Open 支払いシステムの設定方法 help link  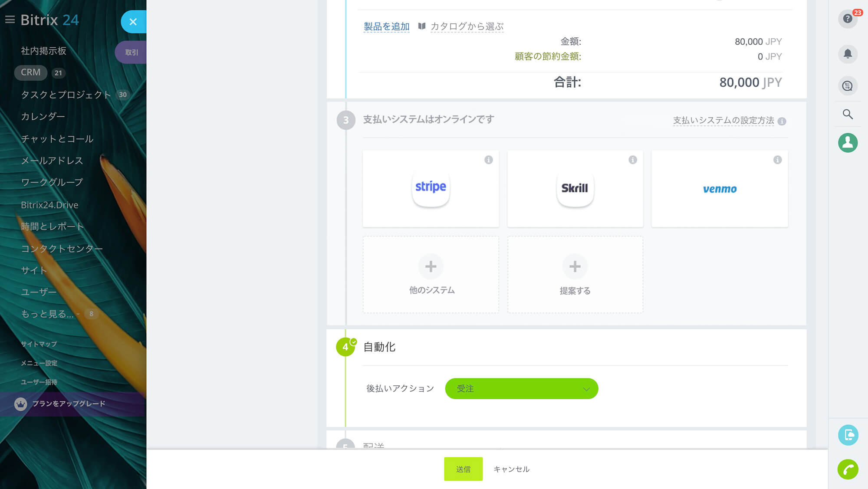coord(723,120)
